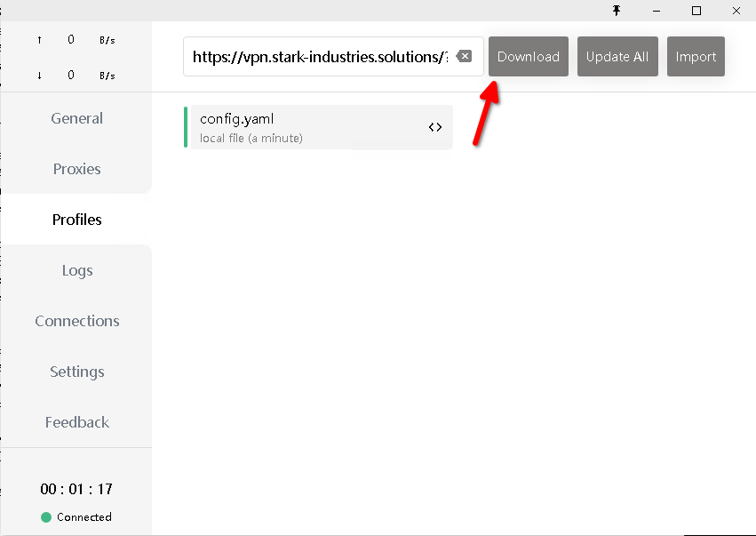This screenshot has width=756, height=536.
Task: Focus the profile URL input field
Action: point(318,57)
